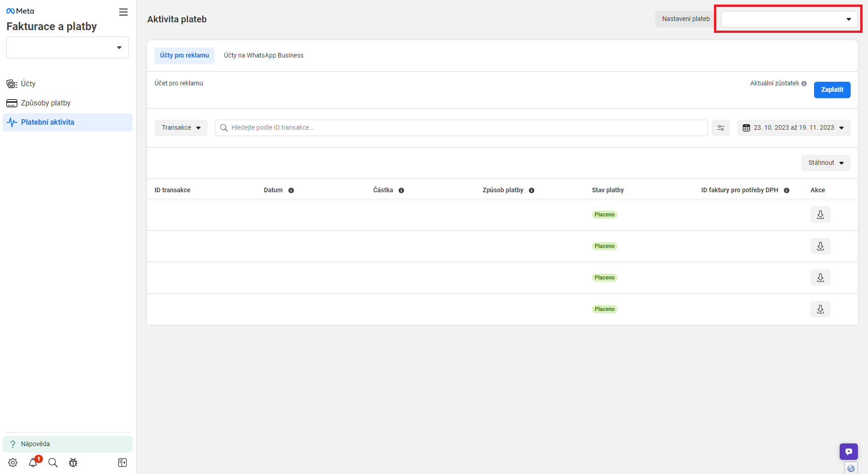Click the Meta logo
The height and width of the screenshot is (474, 868).
coord(20,11)
